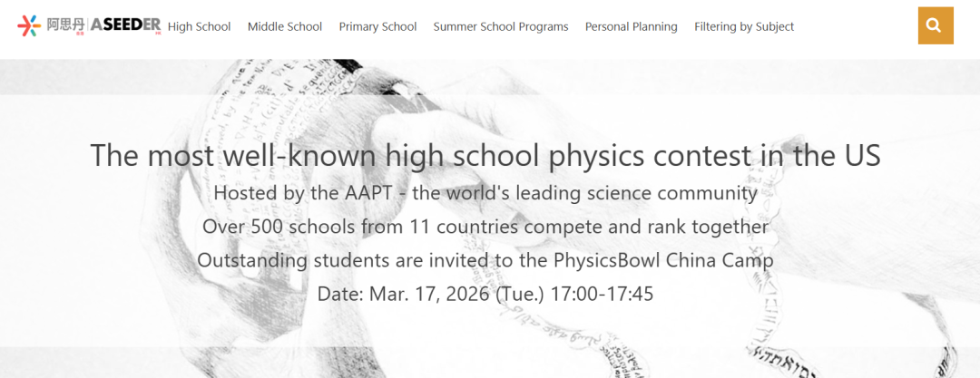The height and width of the screenshot is (378, 980).
Task: Expand the Summer School Programs menu
Action: click(501, 27)
